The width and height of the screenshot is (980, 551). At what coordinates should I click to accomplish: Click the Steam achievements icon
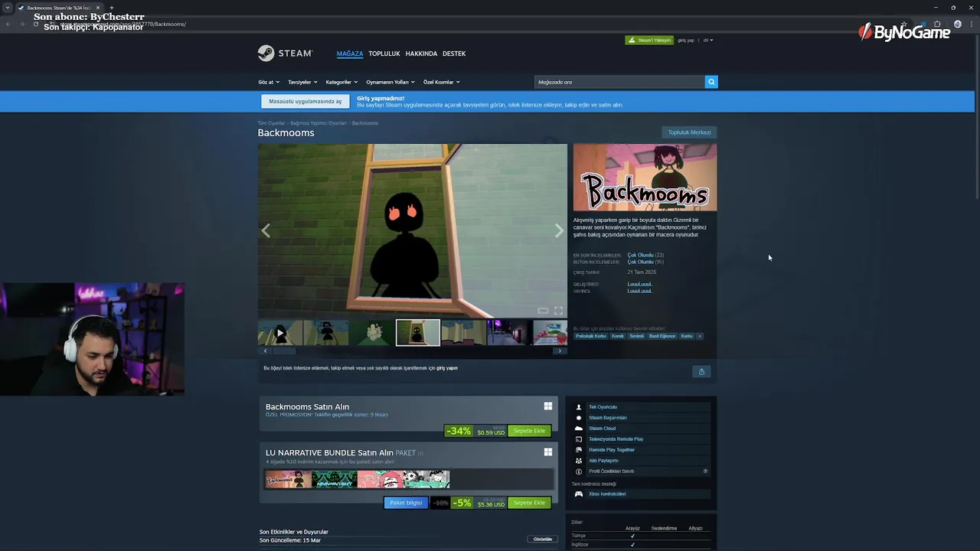(x=579, y=418)
